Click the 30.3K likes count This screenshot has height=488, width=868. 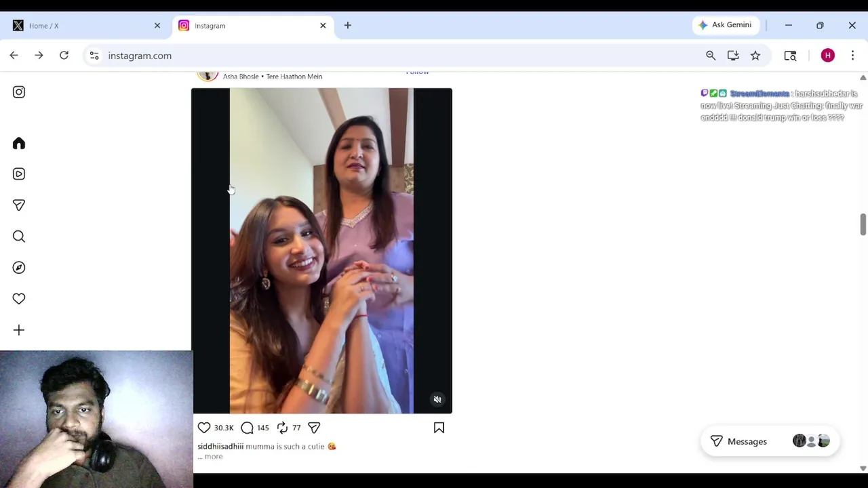pos(224,428)
